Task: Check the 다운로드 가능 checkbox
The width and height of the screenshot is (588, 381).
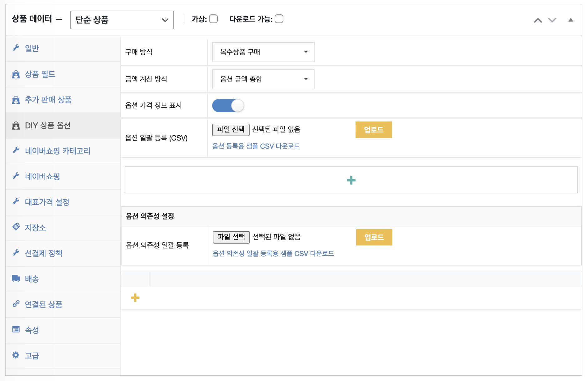Action: pyautogui.click(x=279, y=19)
